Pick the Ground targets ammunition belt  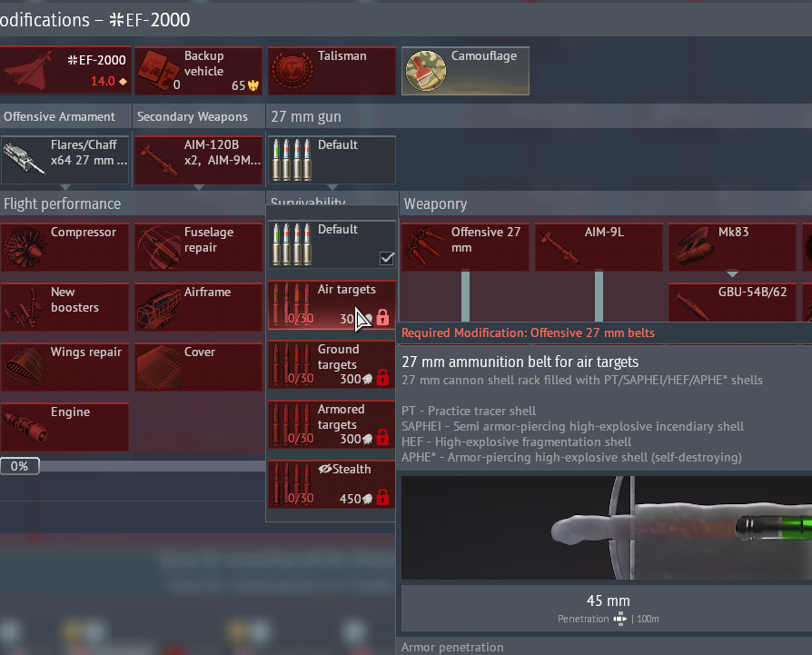(332, 364)
